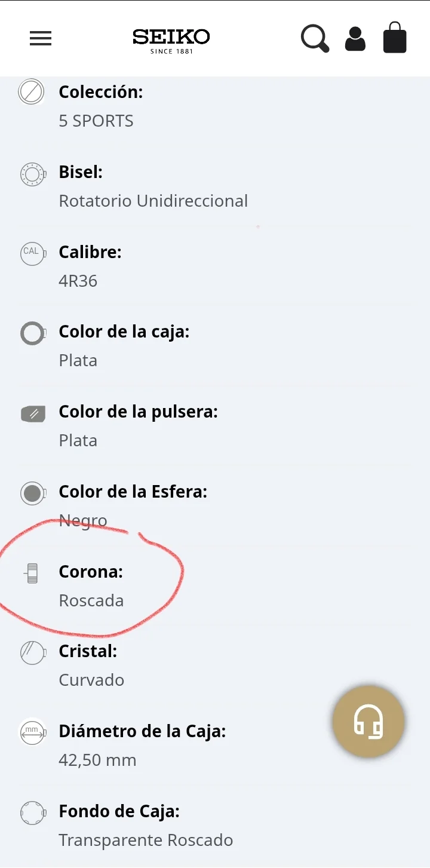Click the Bisel bezel icon

click(x=32, y=173)
